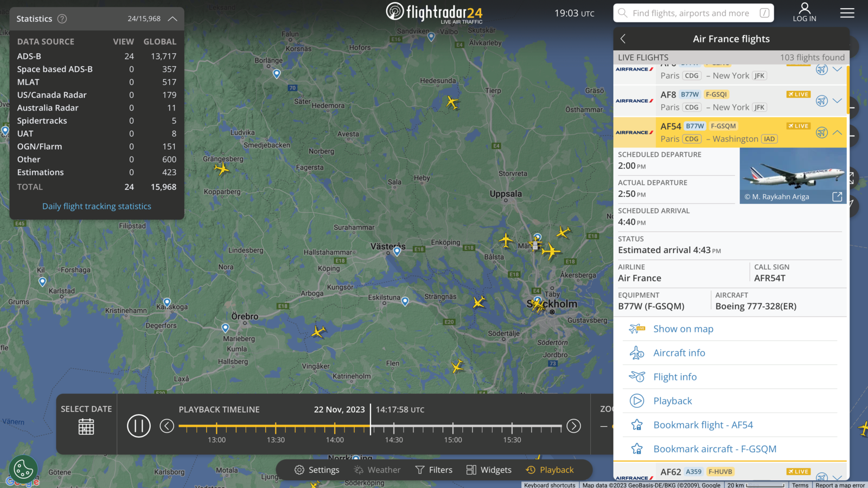The width and height of the screenshot is (868, 488).
Task: Go back from Air France flights list
Action: (623, 38)
